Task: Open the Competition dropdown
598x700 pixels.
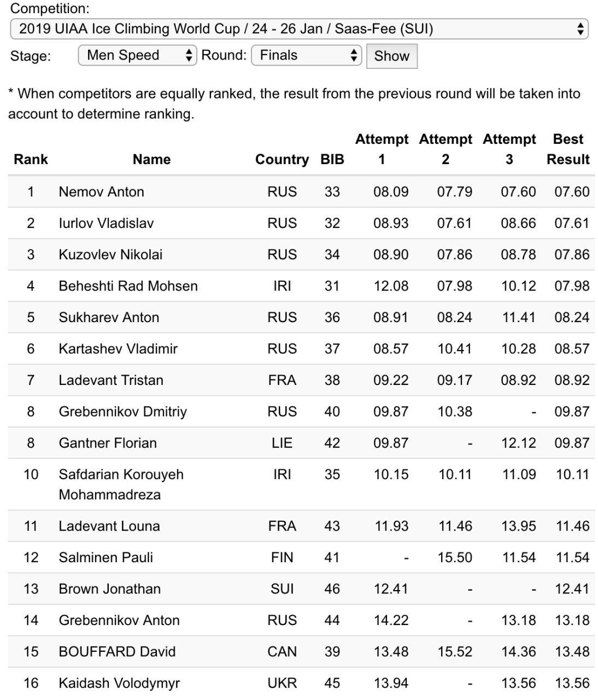Action: click(298, 29)
